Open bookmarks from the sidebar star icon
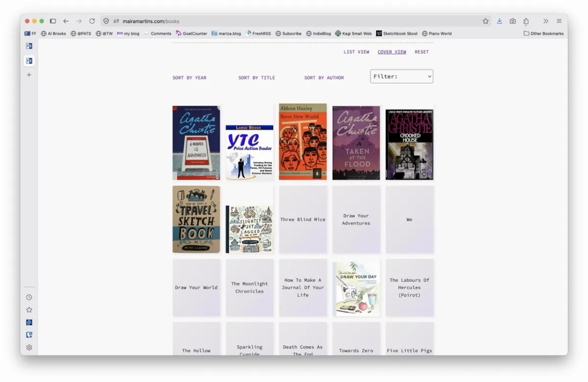The width and height of the screenshot is (588, 382). coord(29,310)
